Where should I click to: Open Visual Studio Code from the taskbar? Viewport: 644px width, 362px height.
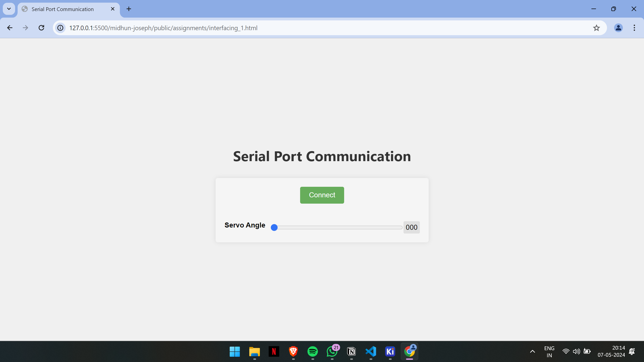[x=371, y=351]
